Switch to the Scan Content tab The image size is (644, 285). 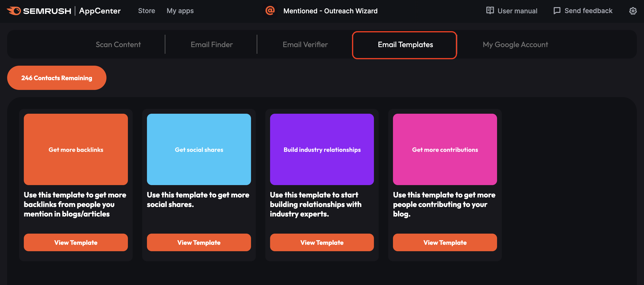(x=118, y=44)
